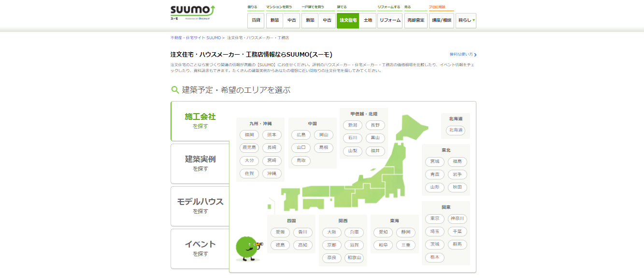Switch to the イベントを探す tab
Screen dimensions: 644x278
pos(200,248)
